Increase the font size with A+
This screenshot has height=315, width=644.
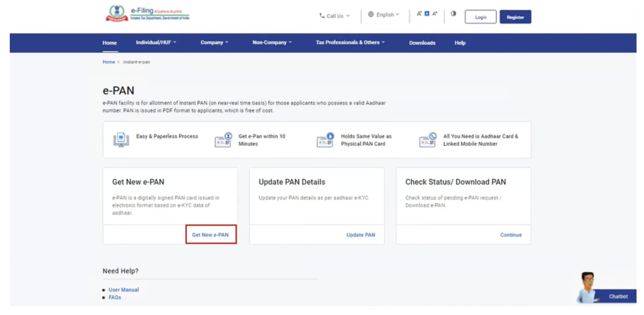click(435, 14)
